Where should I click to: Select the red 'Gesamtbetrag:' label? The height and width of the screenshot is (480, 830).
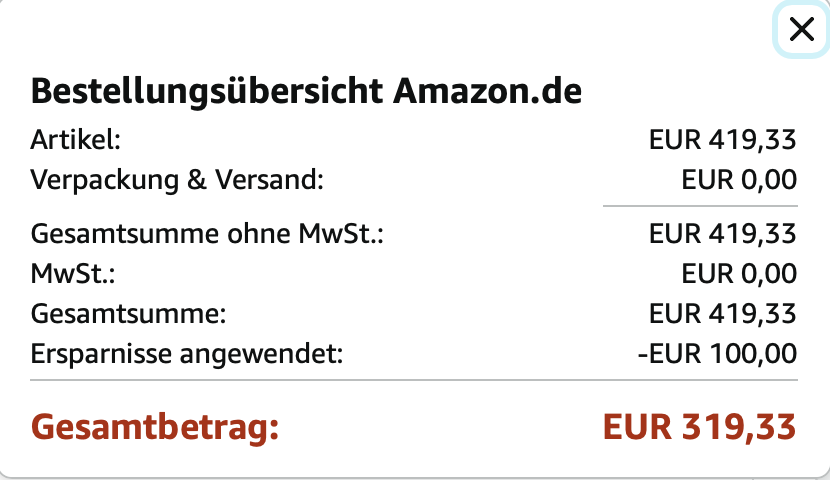pyautogui.click(x=154, y=428)
